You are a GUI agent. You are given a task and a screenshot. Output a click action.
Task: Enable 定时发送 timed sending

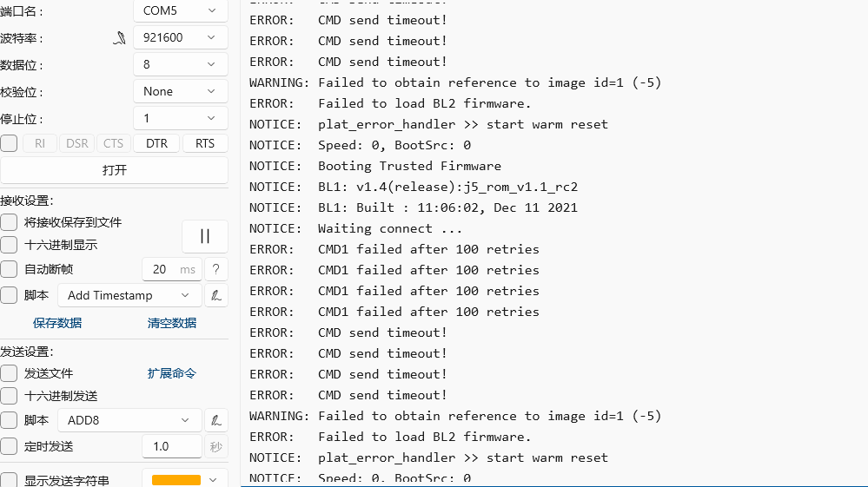click(9, 446)
